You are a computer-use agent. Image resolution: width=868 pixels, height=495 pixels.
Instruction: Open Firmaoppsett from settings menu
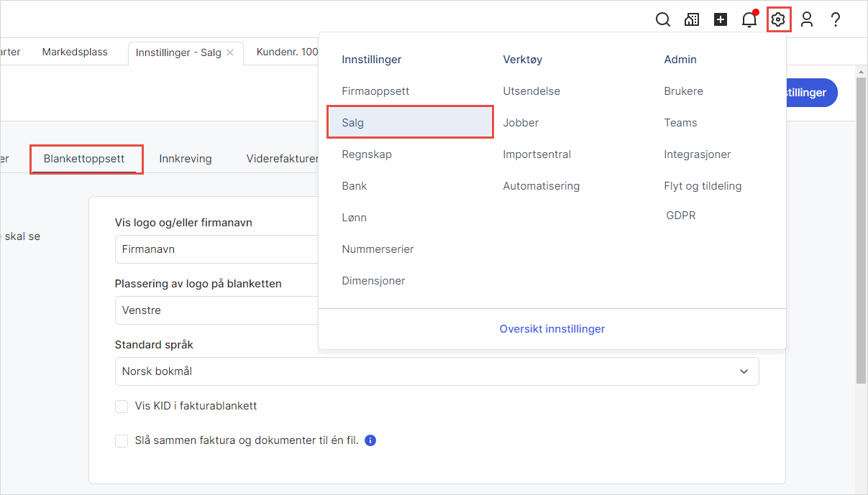pos(375,91)
